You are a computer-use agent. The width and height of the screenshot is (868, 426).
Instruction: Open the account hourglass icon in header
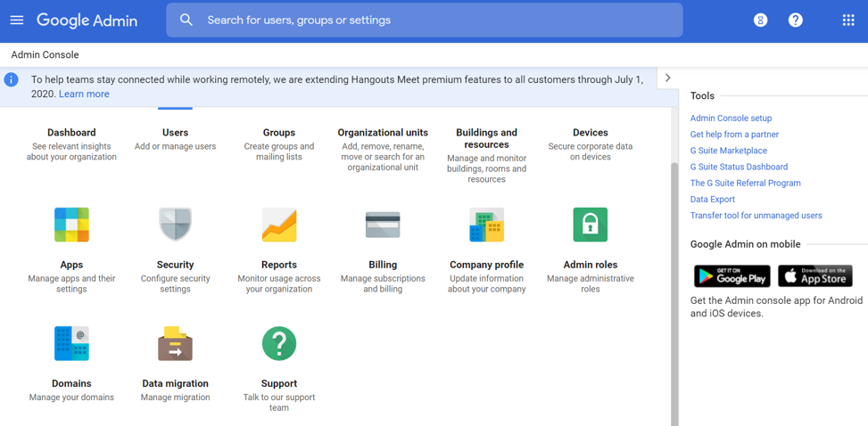pos(761,20)
